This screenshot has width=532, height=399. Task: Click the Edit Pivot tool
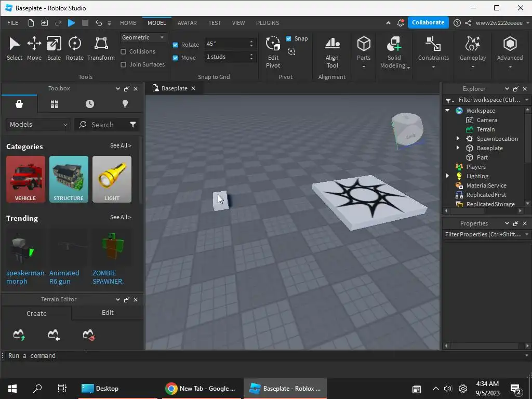click(273, 52)
